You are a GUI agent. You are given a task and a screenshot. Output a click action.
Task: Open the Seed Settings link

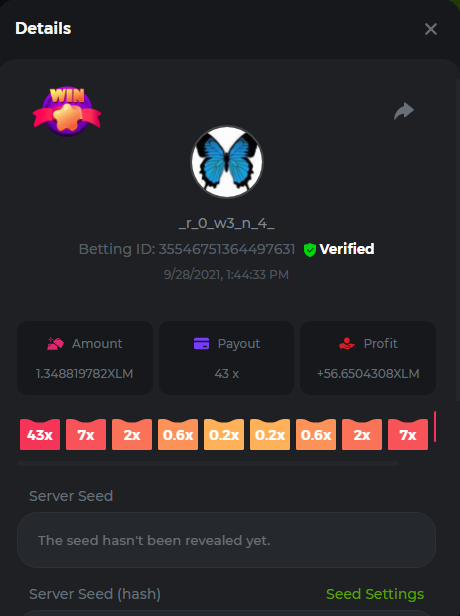pos(375,594)
